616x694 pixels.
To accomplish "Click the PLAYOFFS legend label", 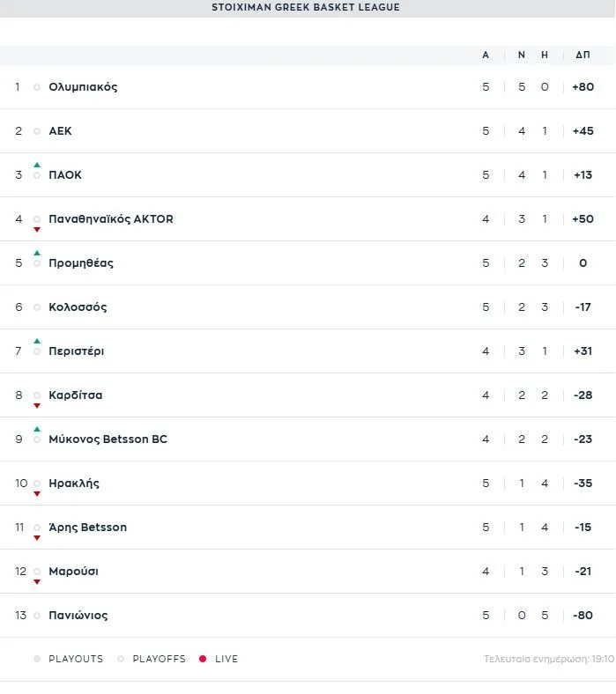I will tap(159, 659).
